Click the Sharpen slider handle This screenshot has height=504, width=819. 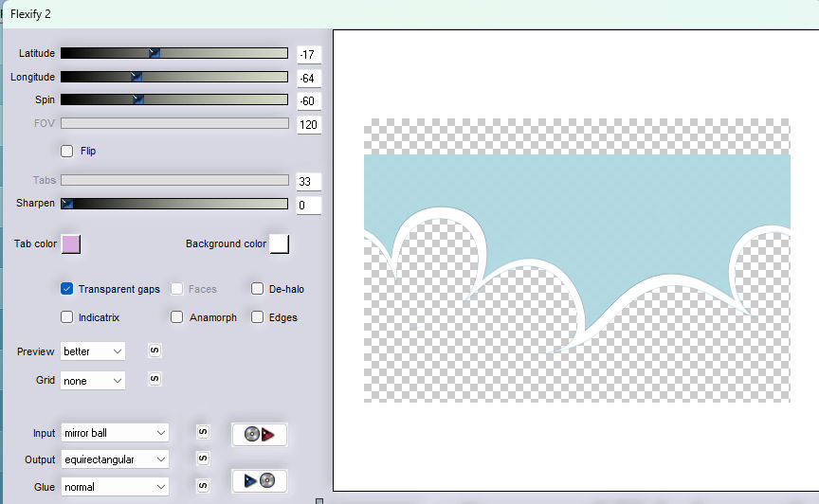click(x=67, y=204)
